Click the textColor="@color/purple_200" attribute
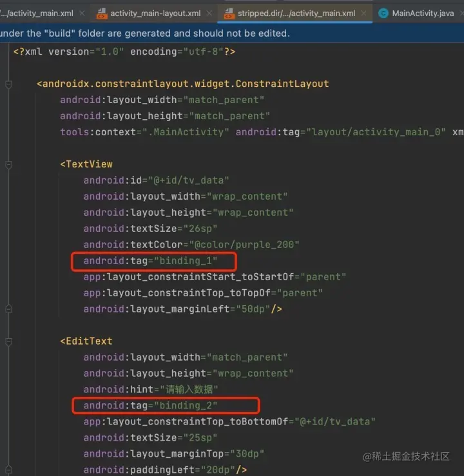Image resolution: width=464 pixels, height=476 pixels. pos(191,245)
